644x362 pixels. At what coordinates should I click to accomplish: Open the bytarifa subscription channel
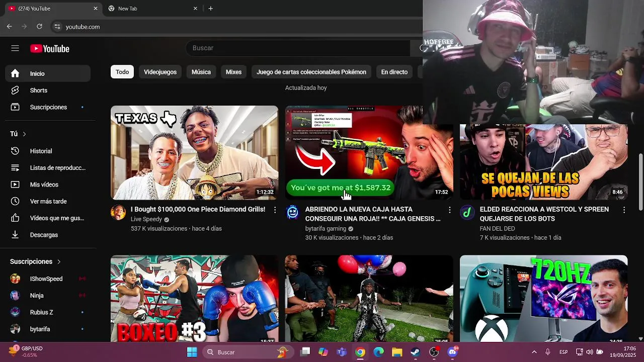48,329
